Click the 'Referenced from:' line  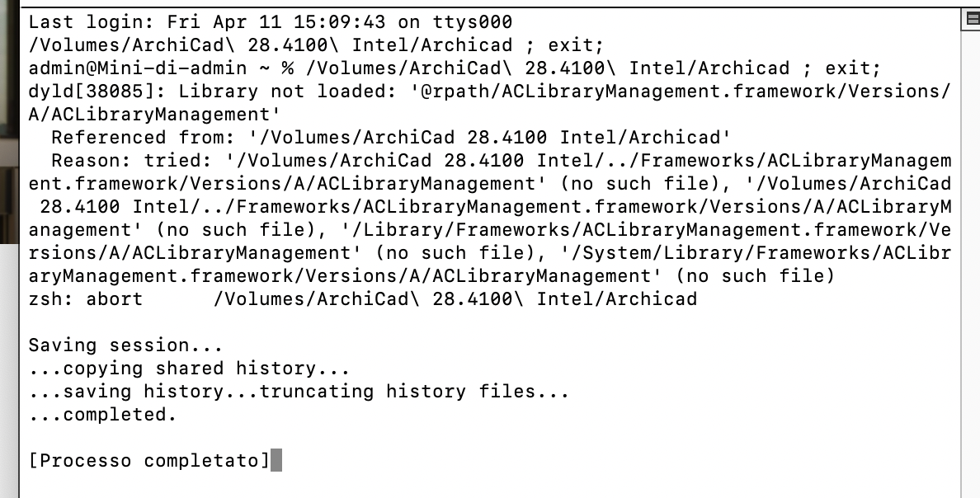point(391,138)
